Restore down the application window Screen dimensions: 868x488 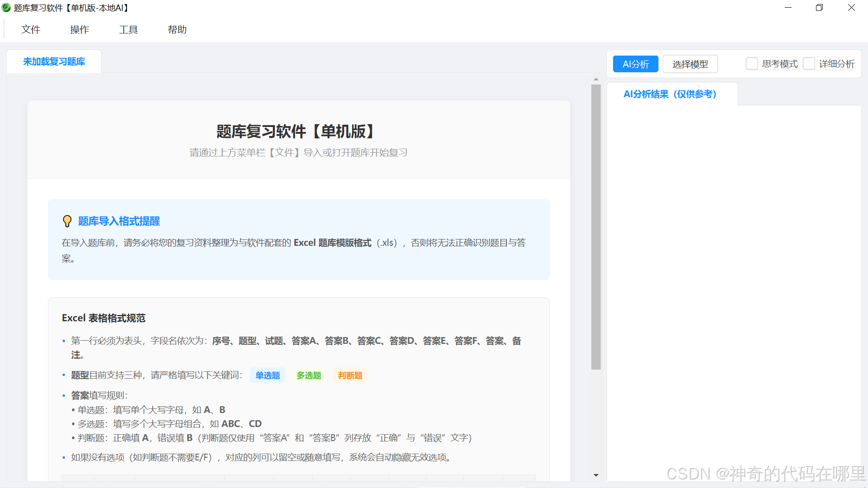click(819, 8)
